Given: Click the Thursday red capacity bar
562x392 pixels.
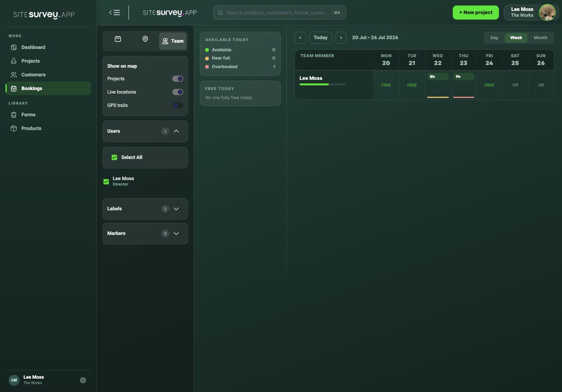Looking at the screenshot, I should [x=464, y=97].
